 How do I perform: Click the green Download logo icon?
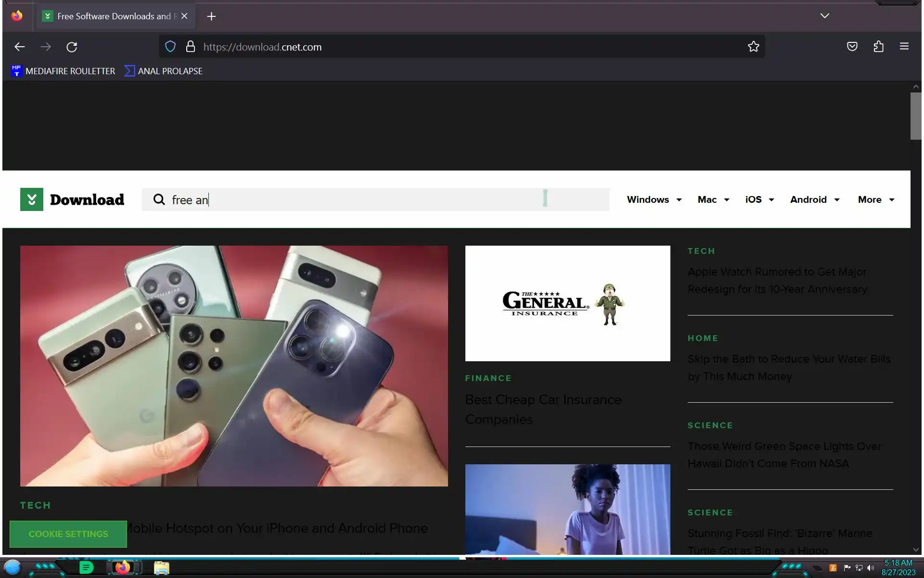(32, 199)
